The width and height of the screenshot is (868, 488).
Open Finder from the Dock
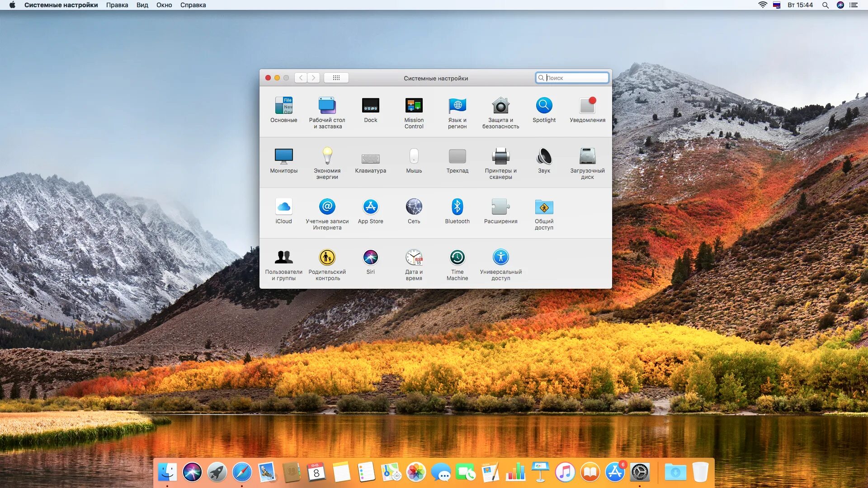coord(167,473)
